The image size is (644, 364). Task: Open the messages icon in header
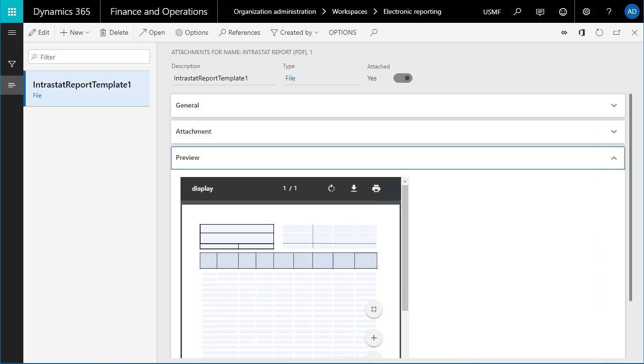540,11
